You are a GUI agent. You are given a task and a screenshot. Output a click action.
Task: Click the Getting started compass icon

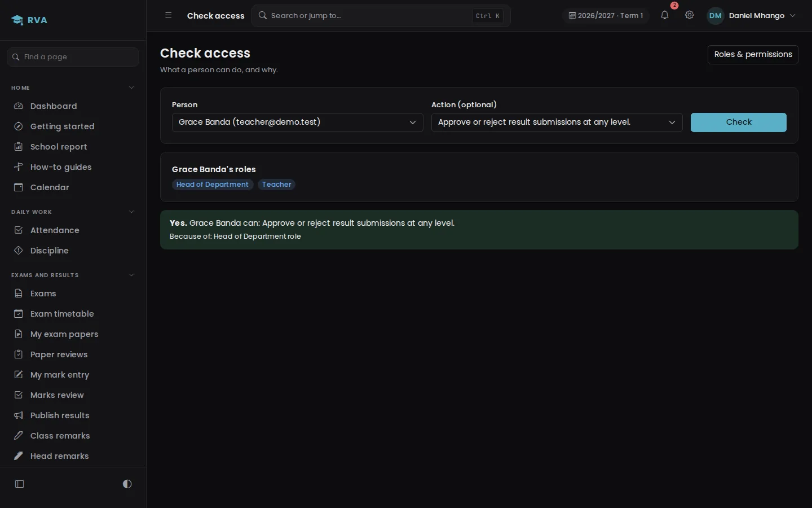click(19, 126)
